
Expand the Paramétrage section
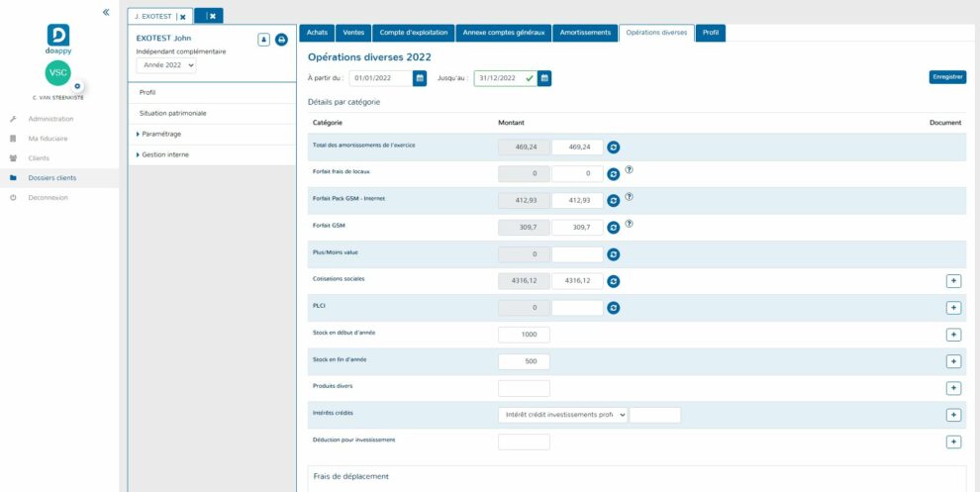tap(160, 134)
